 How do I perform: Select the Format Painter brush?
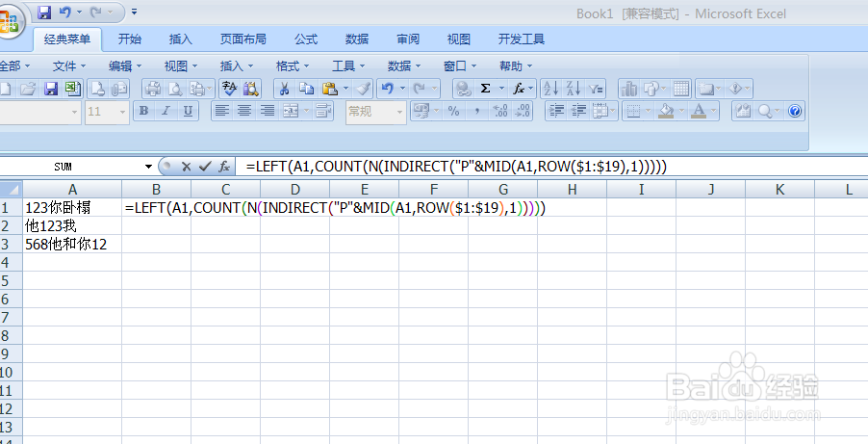(363, 89)
